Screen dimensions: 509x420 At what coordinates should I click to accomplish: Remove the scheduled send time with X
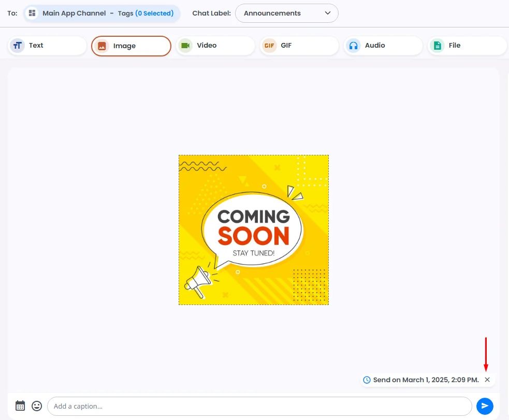click(x=487, y=380)
